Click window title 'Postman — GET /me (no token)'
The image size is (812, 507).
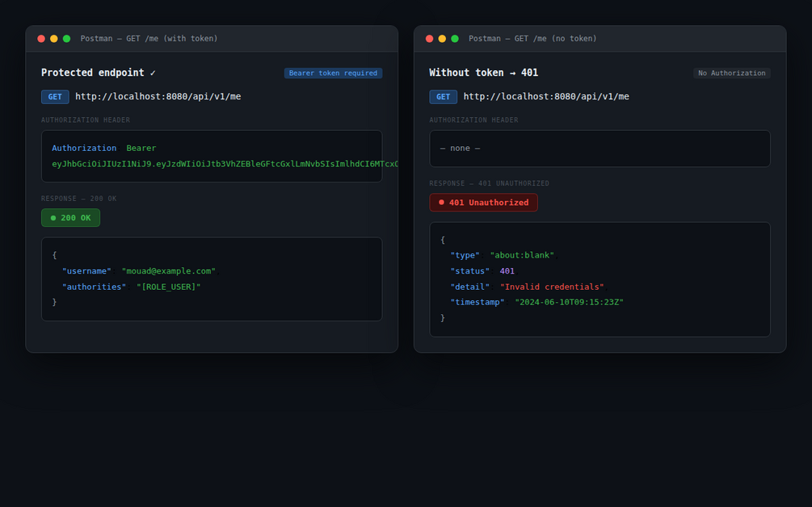pyautogui.click(x=532, y=39)
